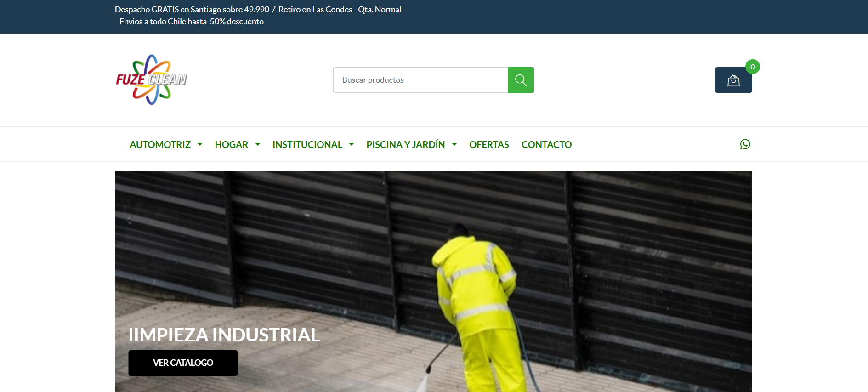This screenshot has height=392, width=868.
Task: Click the Fuze Clean logo
Action: (151, 80)
